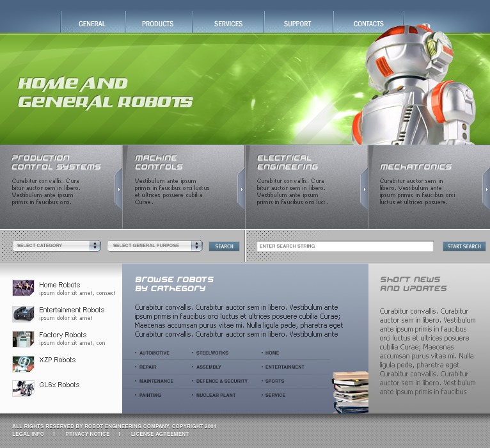The height and width of the screenshot is (448, 490).
Task: Click the GL6x Robots thumbnail
Action: pos(23,388)
